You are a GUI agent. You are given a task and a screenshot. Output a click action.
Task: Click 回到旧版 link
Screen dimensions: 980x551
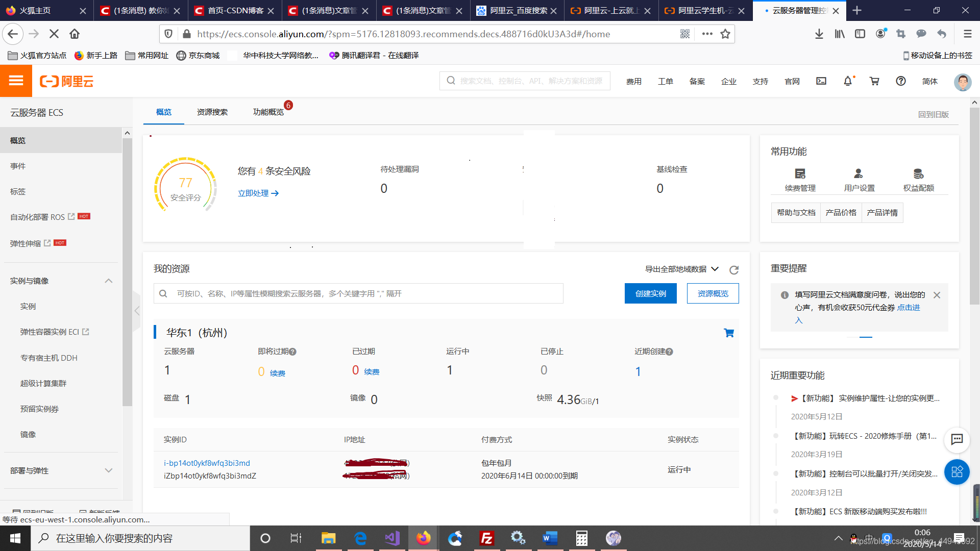click(x=933, y=114)
